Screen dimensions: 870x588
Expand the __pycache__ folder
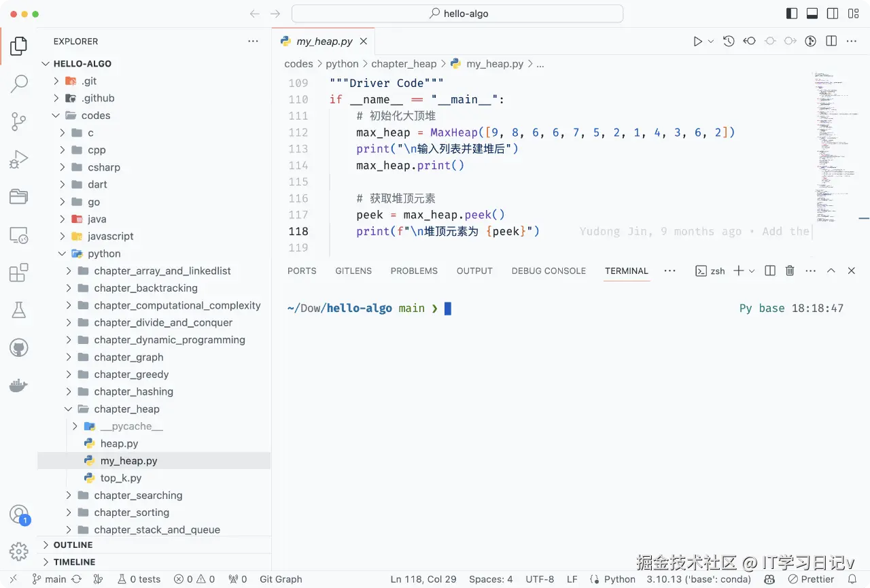point(75,426)
